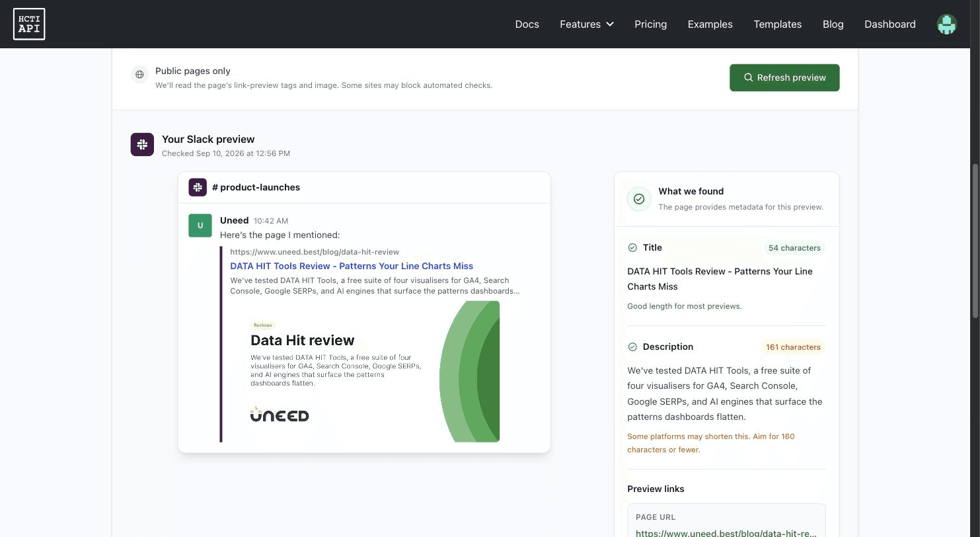Click the Slack icon next to Your Slack preview
Screen dimensions: 980x537
tap(142, 144)
